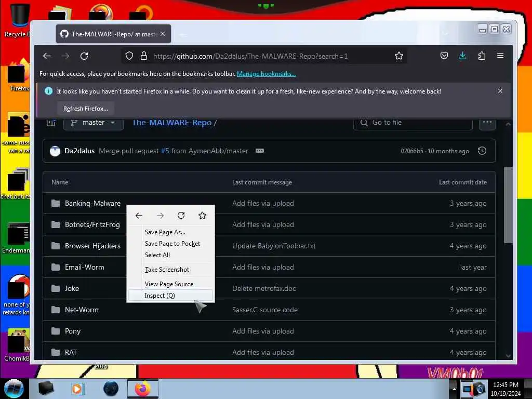Click the page vertical scrollbar thumb
The height and width of the screenshot is (399, 532).
tap(508, 205)
